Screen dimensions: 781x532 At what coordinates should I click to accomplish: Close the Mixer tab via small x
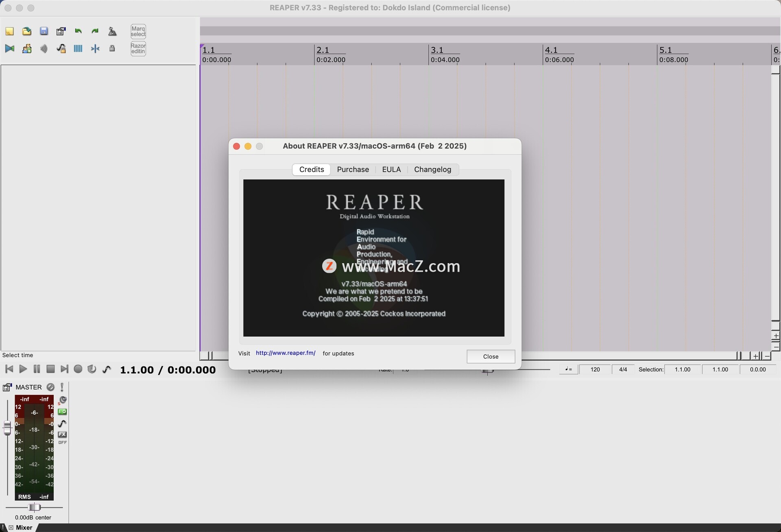click(11, 528)
